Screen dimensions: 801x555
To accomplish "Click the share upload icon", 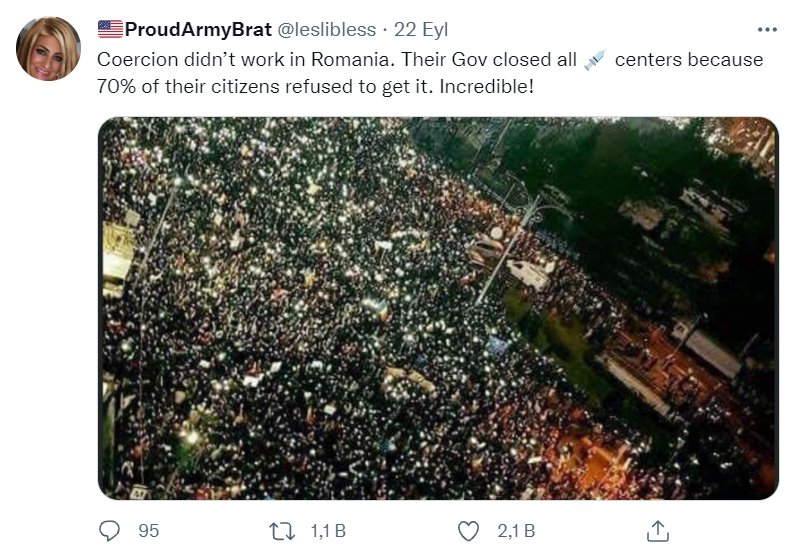I will tap(658, 530).
